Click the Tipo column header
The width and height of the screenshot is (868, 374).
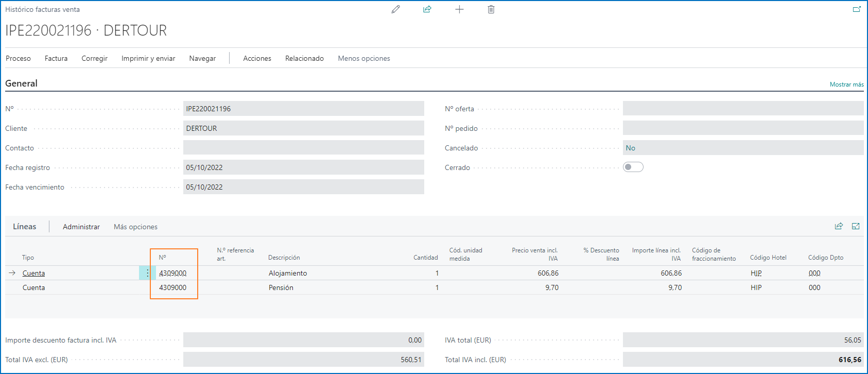tap(28, 258)
